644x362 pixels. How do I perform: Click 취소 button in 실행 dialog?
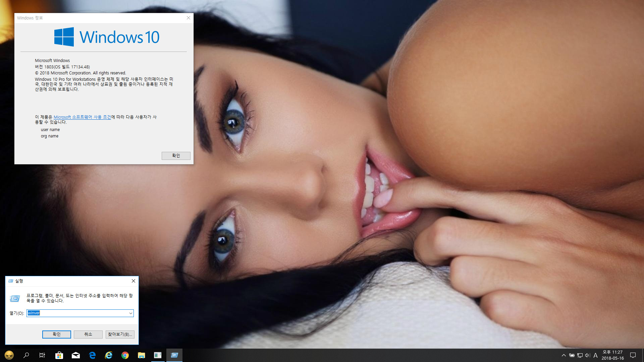tap(88, 334)
